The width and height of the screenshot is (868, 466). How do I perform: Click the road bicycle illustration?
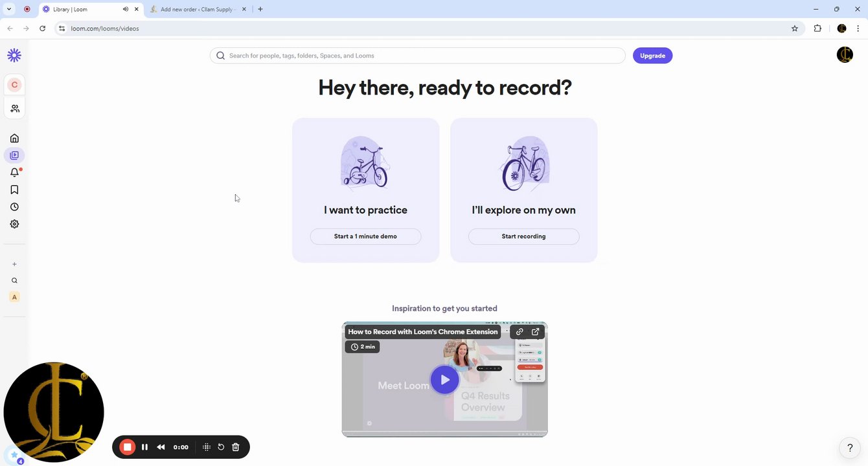click(523, 164)
